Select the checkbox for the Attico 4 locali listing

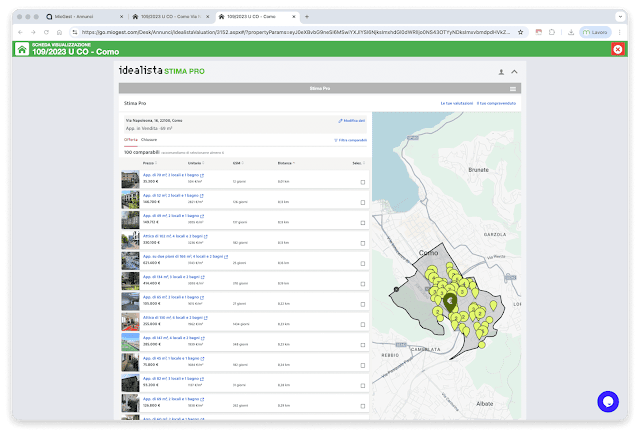click(x=362, y=243)
